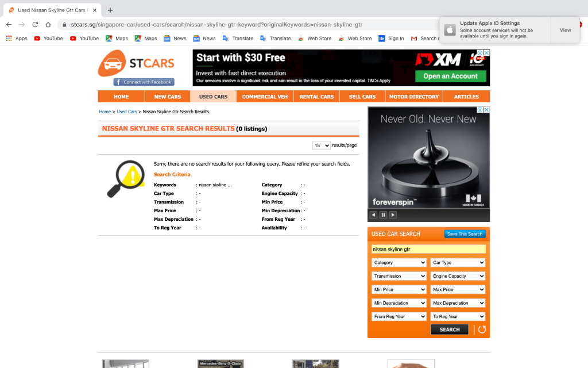This screenshot has width=588, height=368.
Task: Go to the next ad slide arrow
Action: pos(393,215)
